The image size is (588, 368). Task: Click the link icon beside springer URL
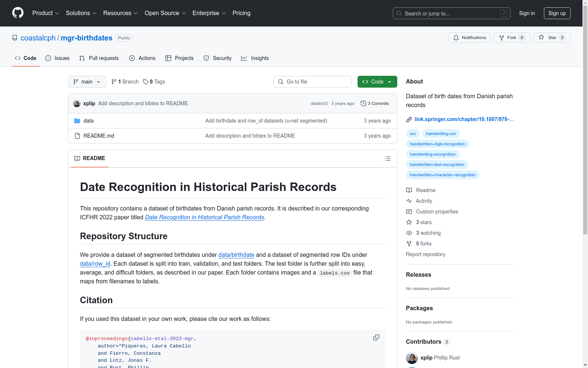point(409,120)
